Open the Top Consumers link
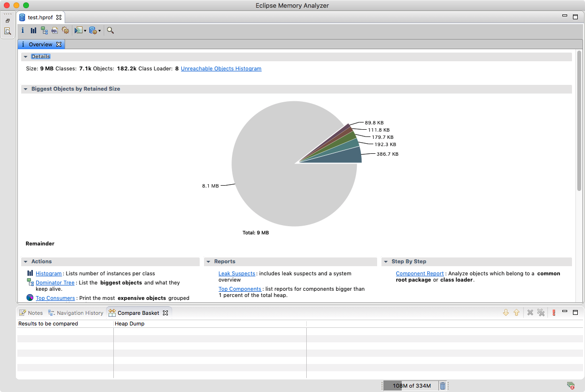The width and height of the screenshot is (585, 392). point(55,298)
